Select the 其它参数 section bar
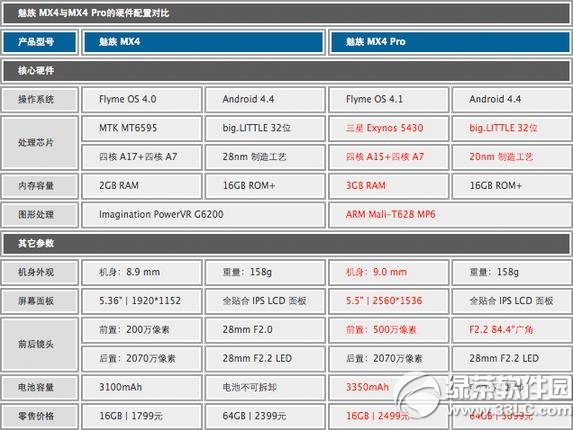 point(286,244)
